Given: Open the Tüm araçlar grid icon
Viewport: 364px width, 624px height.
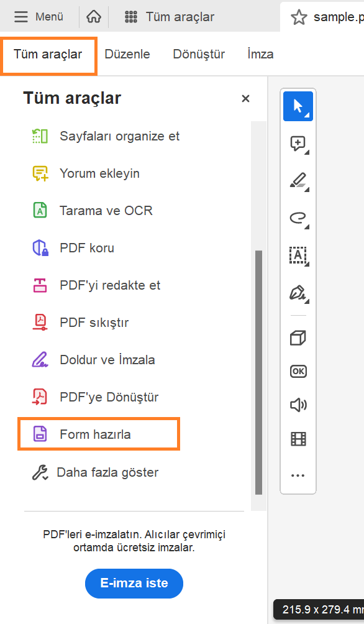Looking at the screenshot, I should coord(130,17).
